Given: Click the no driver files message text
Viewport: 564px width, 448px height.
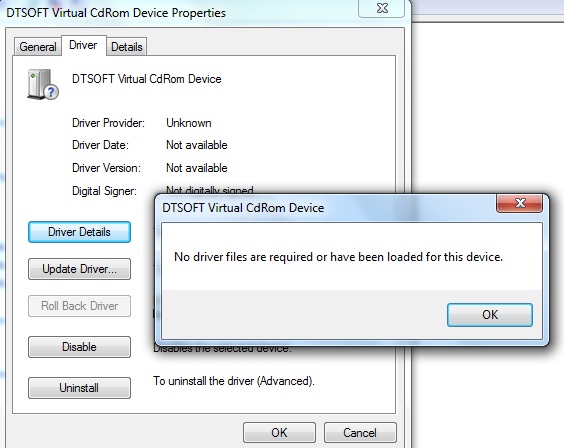Looking at the screenshot, I should (x=338, y=257).
